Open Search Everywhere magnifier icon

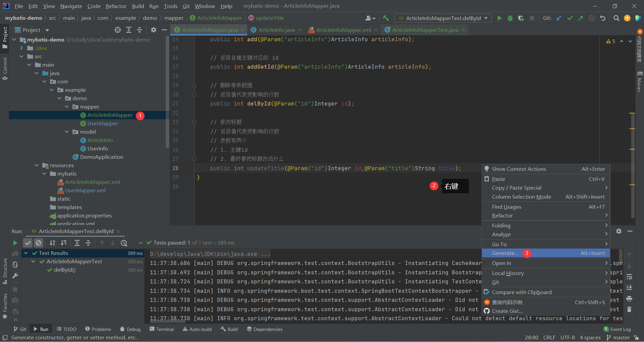click(x=616, y=18)
